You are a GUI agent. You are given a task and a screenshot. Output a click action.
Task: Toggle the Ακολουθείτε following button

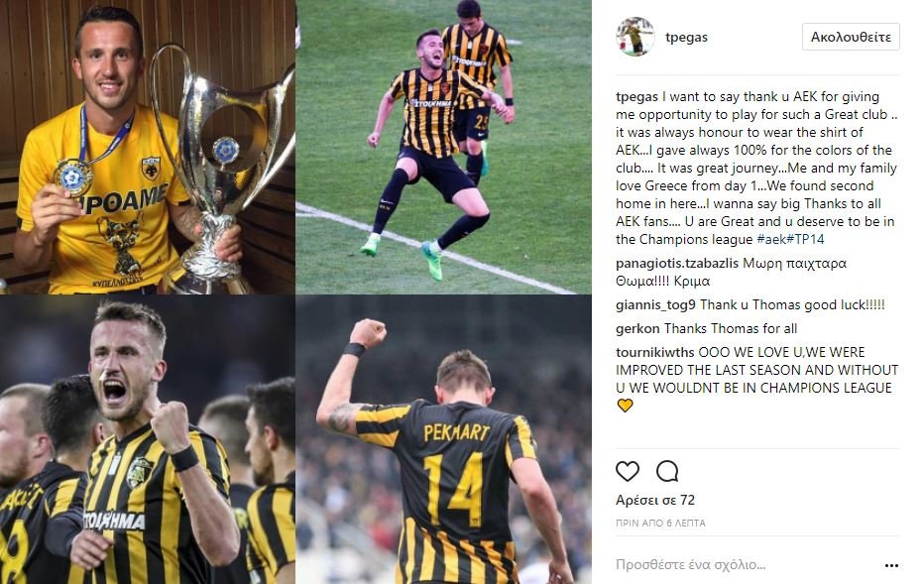pyautogui.click(x=851, y=37)
